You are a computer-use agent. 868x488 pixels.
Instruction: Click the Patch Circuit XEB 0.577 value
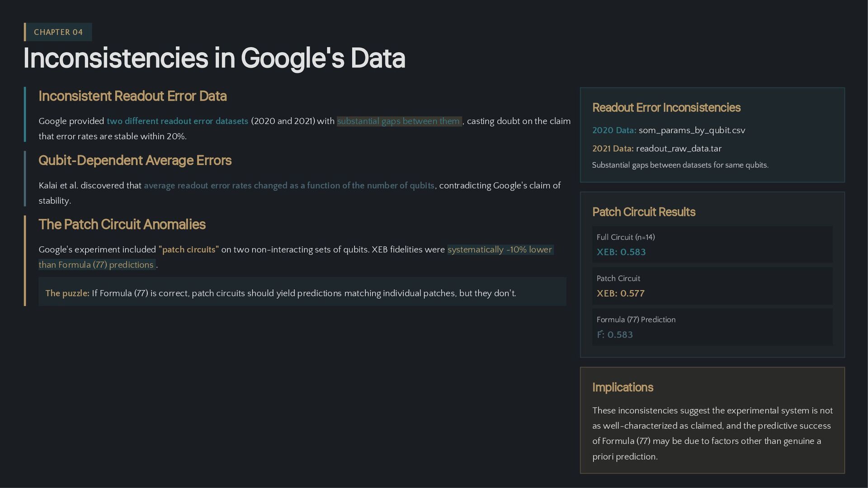(620, 294)
